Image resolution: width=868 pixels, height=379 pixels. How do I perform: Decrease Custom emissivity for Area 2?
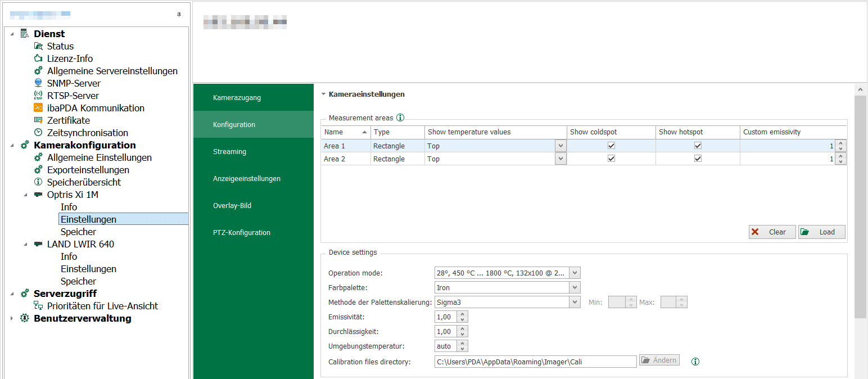[840, 162]
